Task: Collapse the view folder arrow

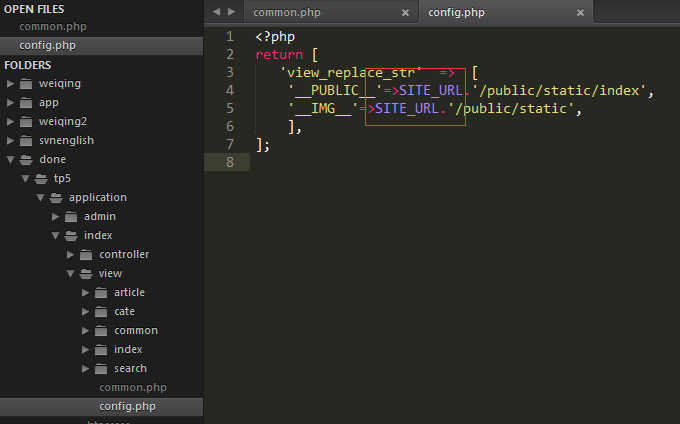Action: click(70, 274)
